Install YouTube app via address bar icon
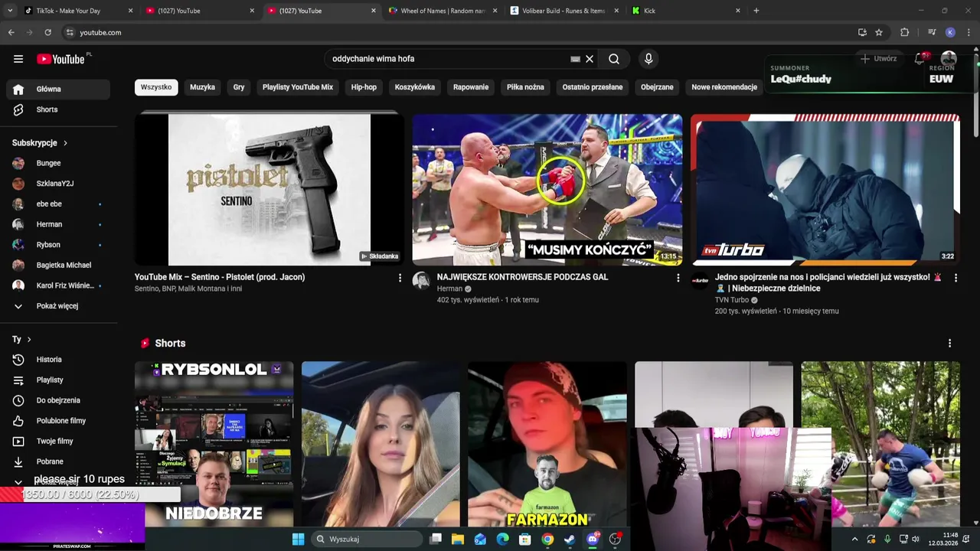 coord(862,32)
